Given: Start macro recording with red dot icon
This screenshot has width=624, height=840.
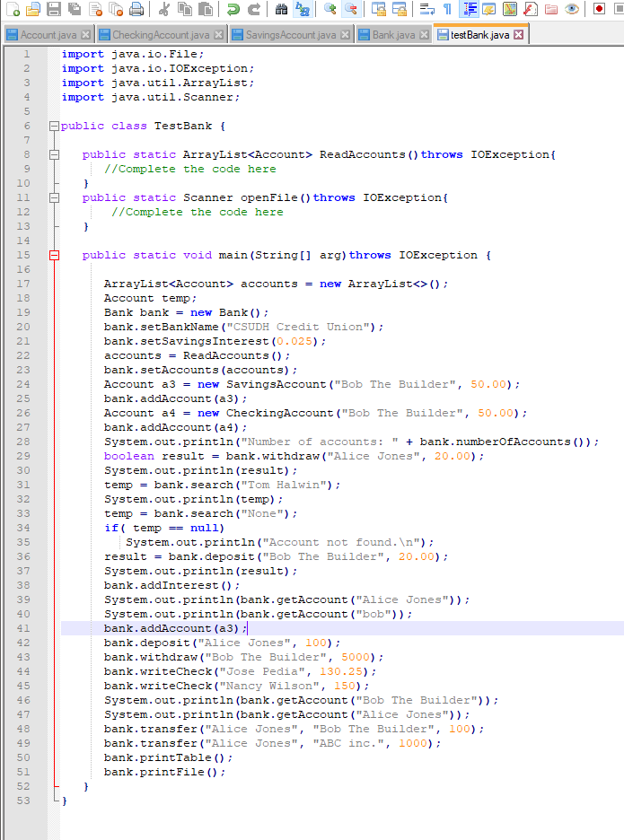Looking at the screenshot, I should (x=600, y=9).
